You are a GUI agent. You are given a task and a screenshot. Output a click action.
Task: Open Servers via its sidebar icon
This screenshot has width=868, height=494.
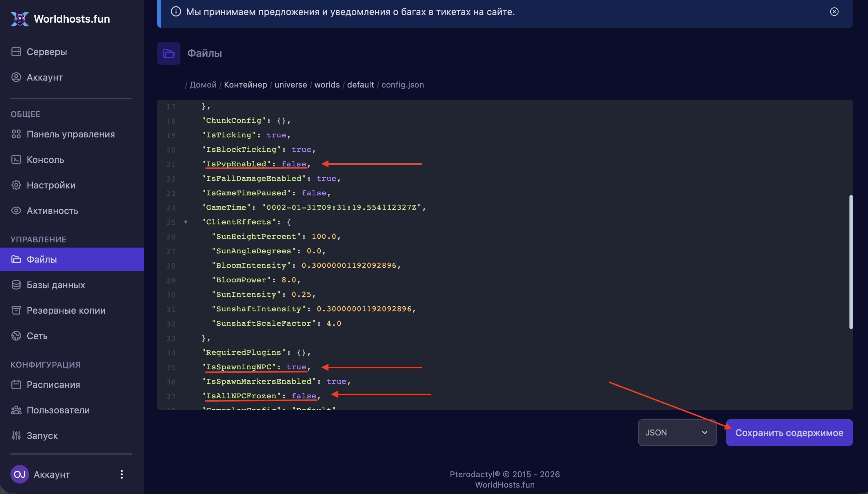(x=16, y=52)
